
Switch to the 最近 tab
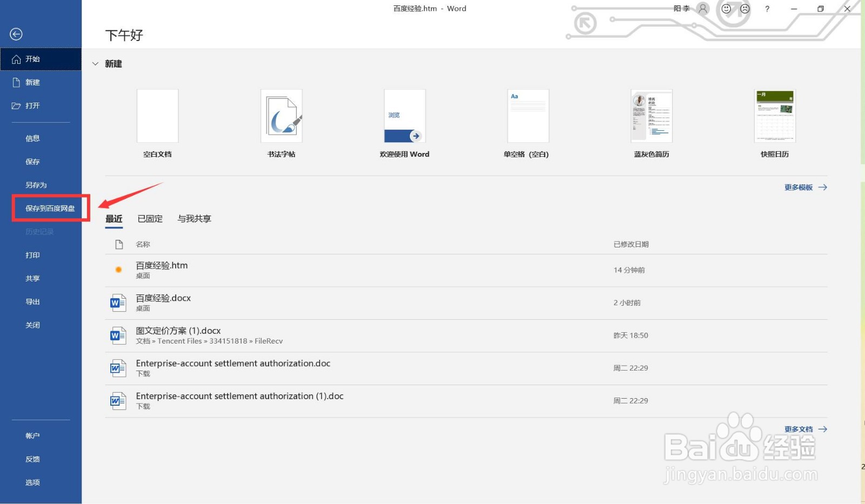pyautogui.click(x=114, y=219)
